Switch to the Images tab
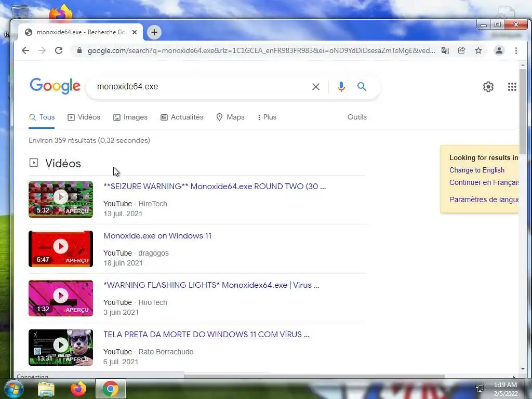The image size is (532, 399). pos(130,117)
